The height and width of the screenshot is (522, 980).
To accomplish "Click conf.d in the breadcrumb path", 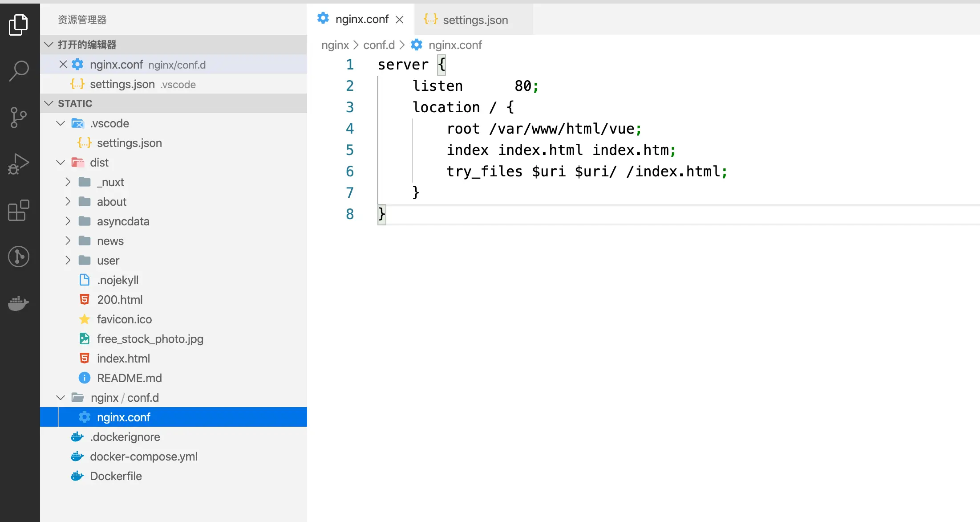I will (379, 45).
